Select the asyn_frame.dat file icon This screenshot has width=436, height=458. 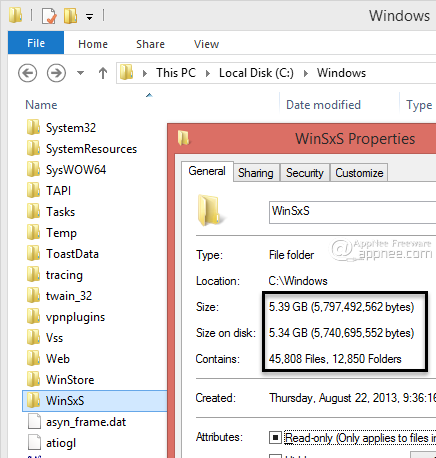(34, 422)
